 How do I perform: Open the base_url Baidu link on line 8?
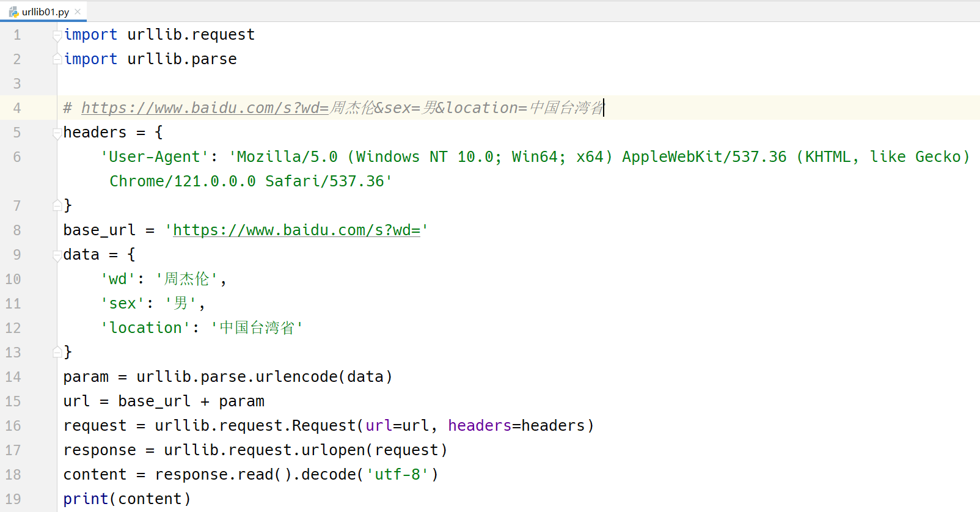(297, 230)
